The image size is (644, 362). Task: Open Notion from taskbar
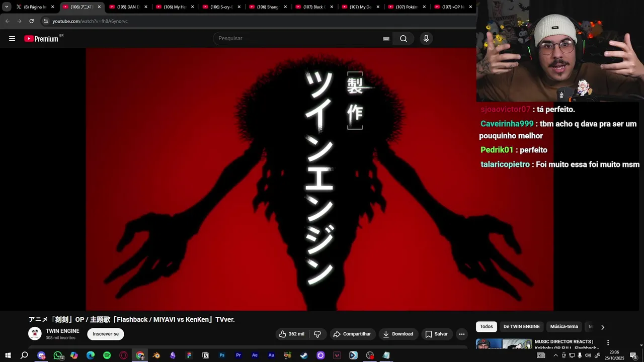tap(205, 355)
